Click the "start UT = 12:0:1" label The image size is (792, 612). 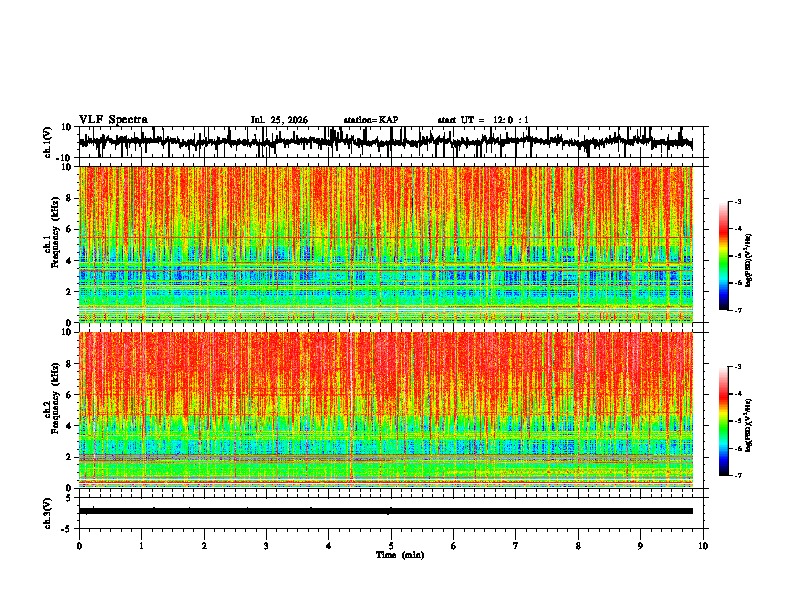click(483, 120)
